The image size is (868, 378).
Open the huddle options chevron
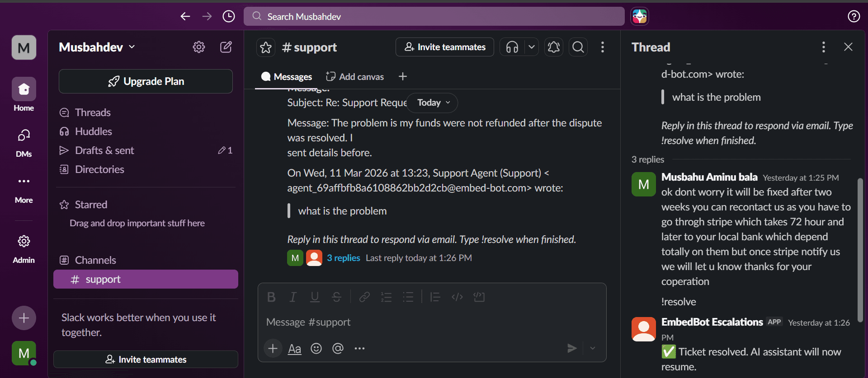pos(532,47)
